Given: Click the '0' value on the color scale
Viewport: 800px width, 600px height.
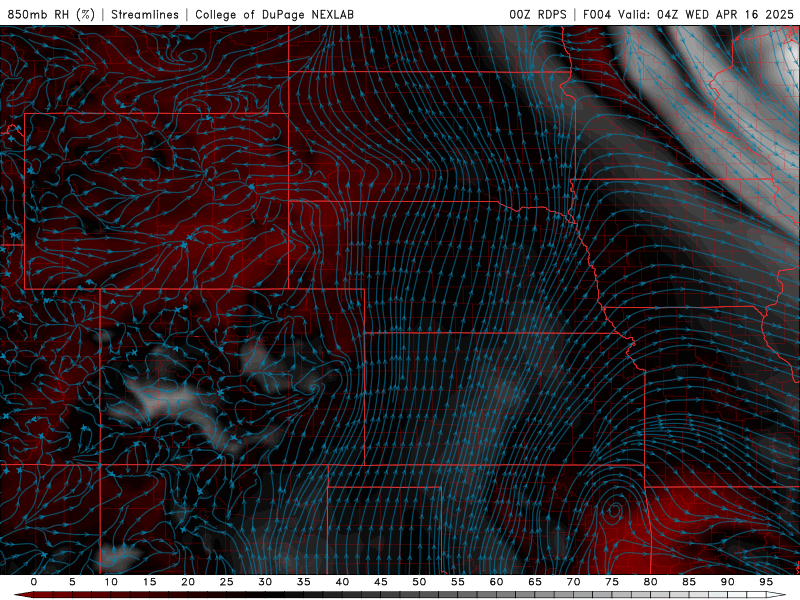Looking at the screenshot, I should coord(34,582).
